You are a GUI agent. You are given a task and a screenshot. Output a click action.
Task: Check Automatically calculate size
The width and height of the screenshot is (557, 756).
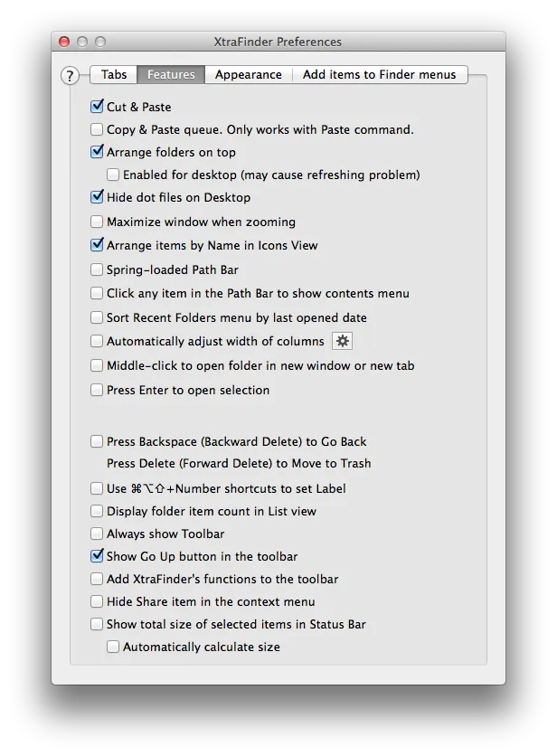pos(114,647)
